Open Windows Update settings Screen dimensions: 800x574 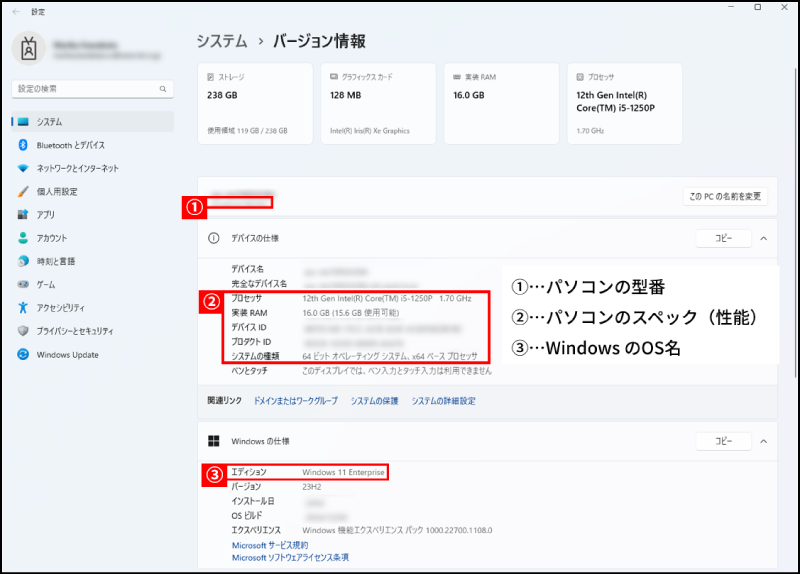click(x=93, y=354)
